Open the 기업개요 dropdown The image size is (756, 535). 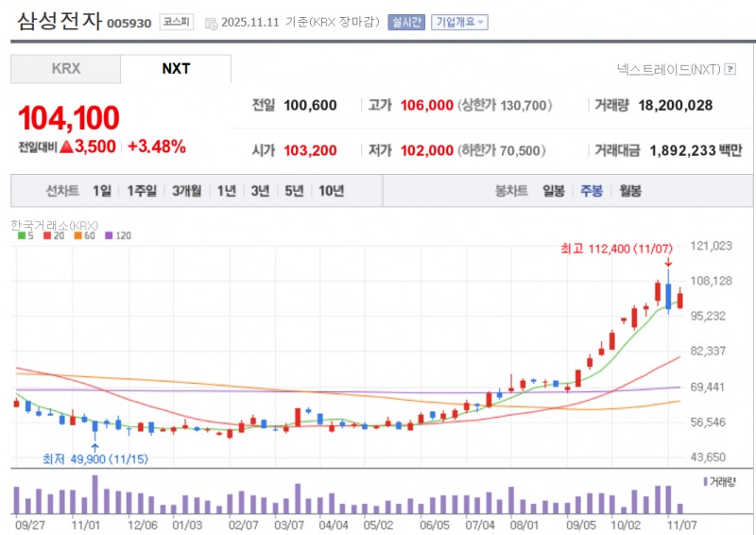click(x=459, y=22)
